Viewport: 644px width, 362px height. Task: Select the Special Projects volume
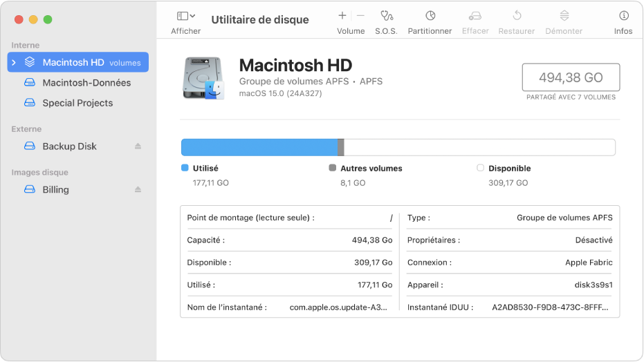(x=78, y=103)
